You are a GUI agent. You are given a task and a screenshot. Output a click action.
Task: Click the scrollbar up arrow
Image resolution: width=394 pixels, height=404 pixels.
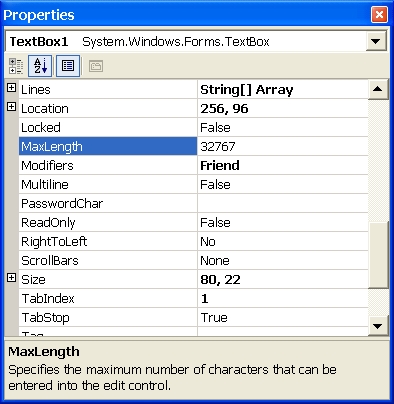pos(378,89)
